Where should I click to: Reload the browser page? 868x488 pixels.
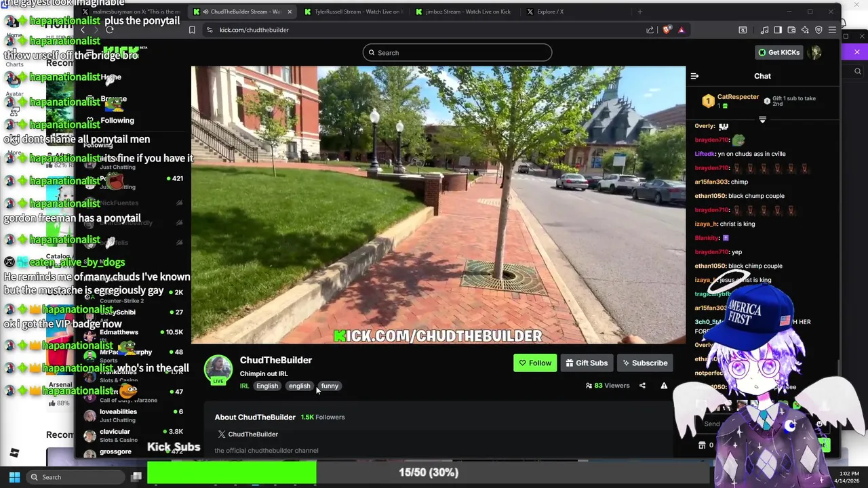pyautogui.click(x=110, y=30)
